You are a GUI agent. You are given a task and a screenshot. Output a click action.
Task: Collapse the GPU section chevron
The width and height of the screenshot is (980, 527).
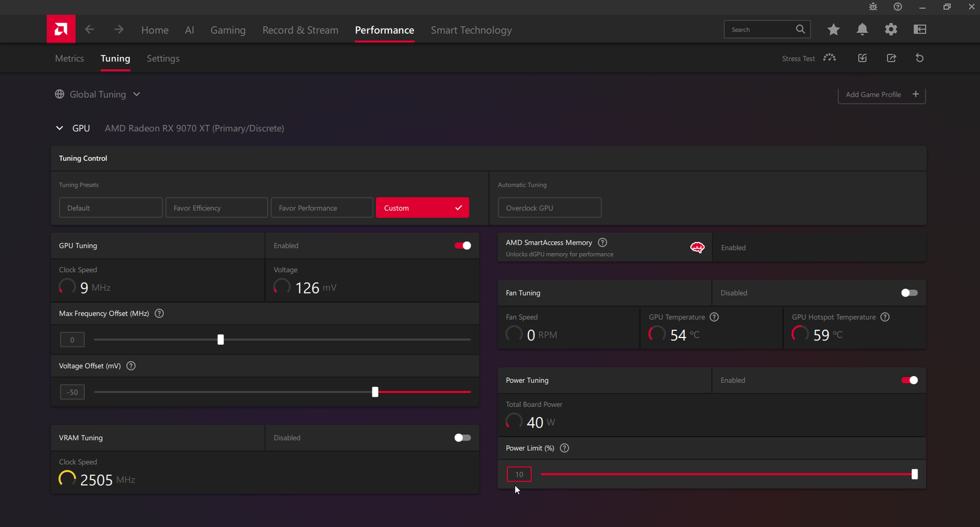coord(59,128)
